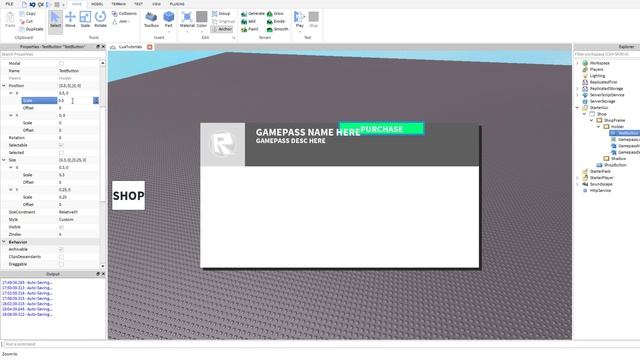
Task: Click Add terrain icon
Action: coord(244,21)
